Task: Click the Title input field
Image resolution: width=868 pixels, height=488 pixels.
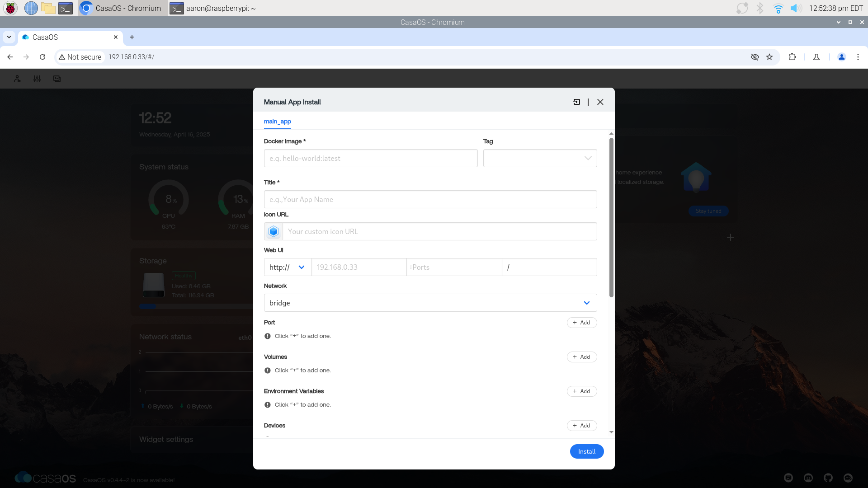Action: click(430, 199)
